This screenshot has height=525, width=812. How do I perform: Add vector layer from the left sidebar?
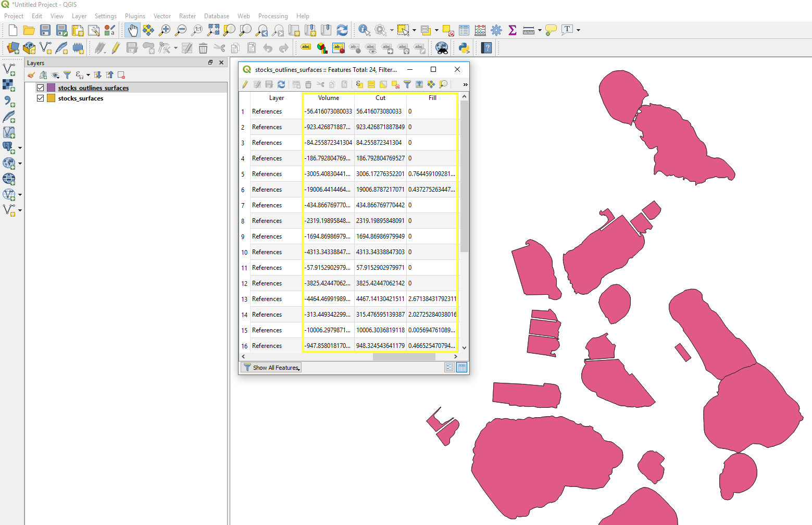(9, 69)
